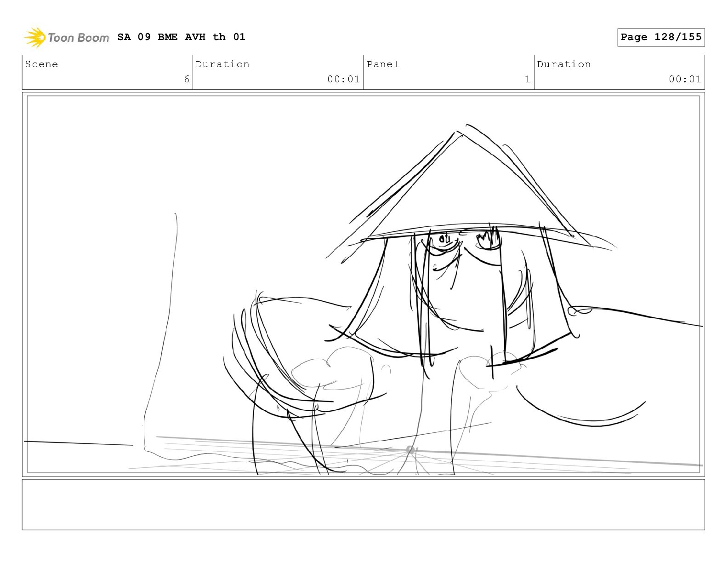Viewport: 728px width, 563px height.
Task: Select the title text 'SA 09 BME AVH th 01'
Action: pos(182,37)
